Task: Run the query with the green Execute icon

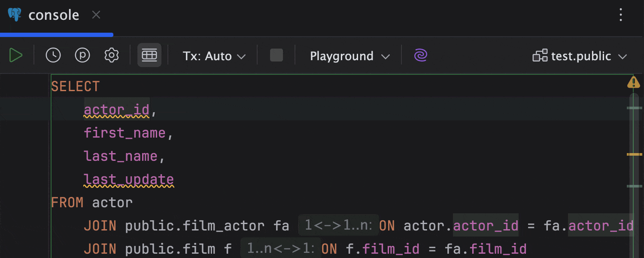Action: 16,55
